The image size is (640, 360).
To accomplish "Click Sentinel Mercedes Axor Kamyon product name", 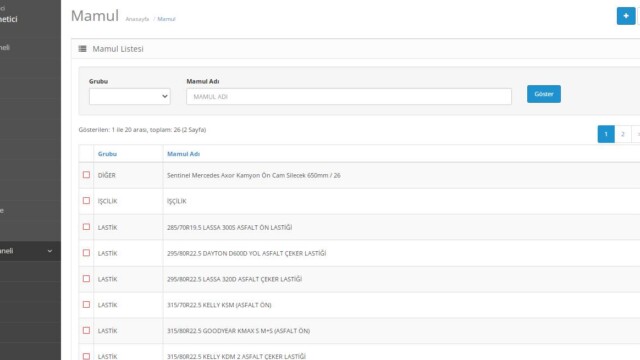I will coord(253,176).
